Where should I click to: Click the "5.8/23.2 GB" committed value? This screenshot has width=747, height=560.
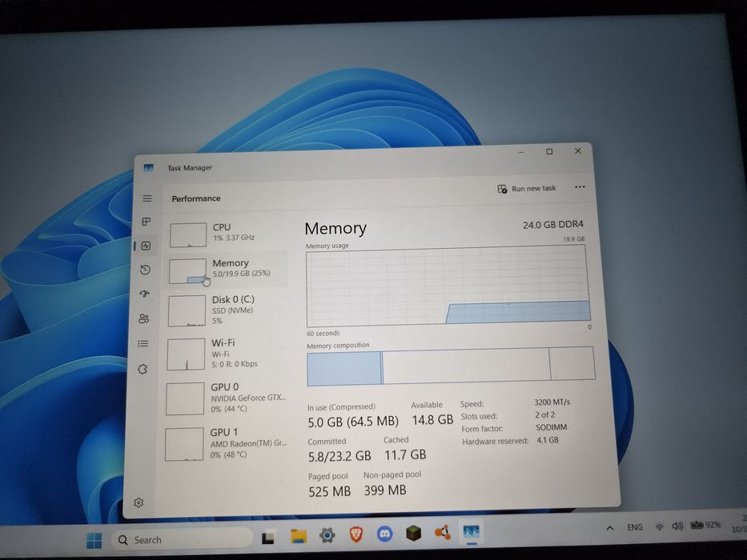[339, 456]
